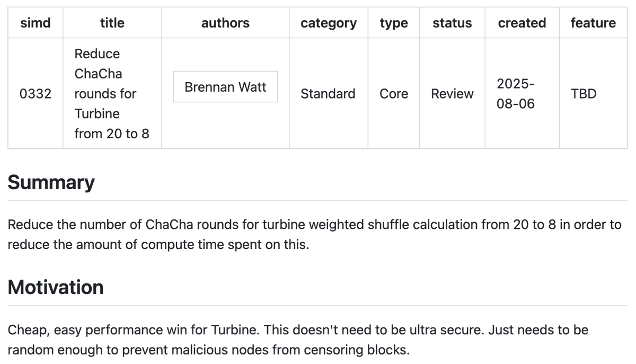Select the Standard category value

coord(328,94)
